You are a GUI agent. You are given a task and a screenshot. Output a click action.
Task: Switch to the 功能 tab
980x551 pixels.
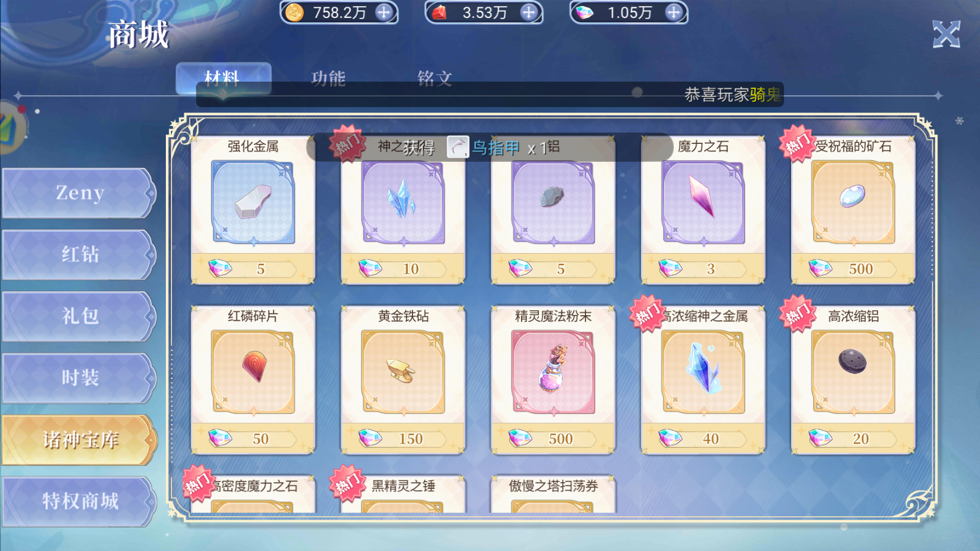point(328,78)
